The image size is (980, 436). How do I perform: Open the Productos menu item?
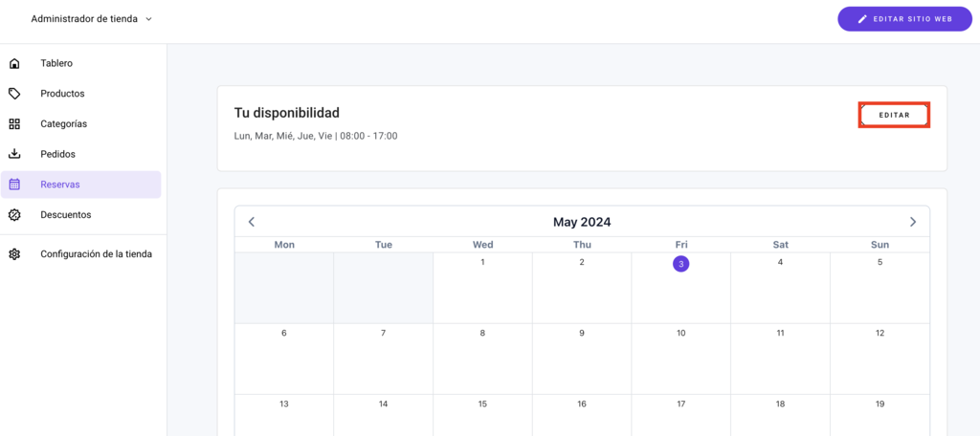(62, 94)
